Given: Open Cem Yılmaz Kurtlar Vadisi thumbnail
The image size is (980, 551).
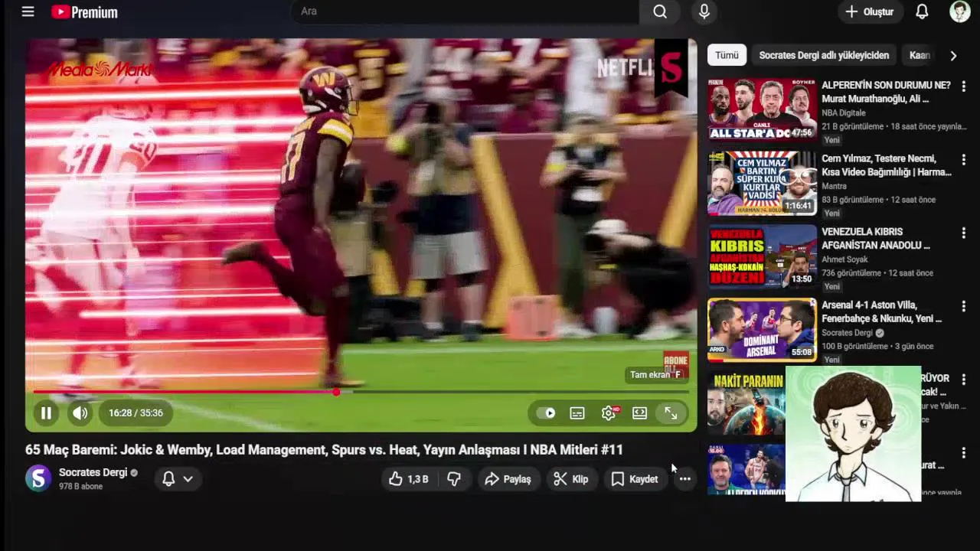Looking at the screenshot, I should (762, 182).
